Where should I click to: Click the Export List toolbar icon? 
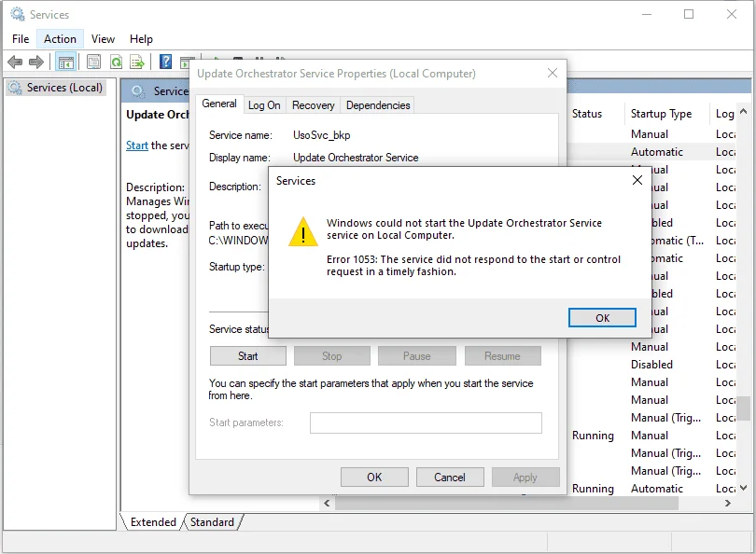(x=137, y=62)
